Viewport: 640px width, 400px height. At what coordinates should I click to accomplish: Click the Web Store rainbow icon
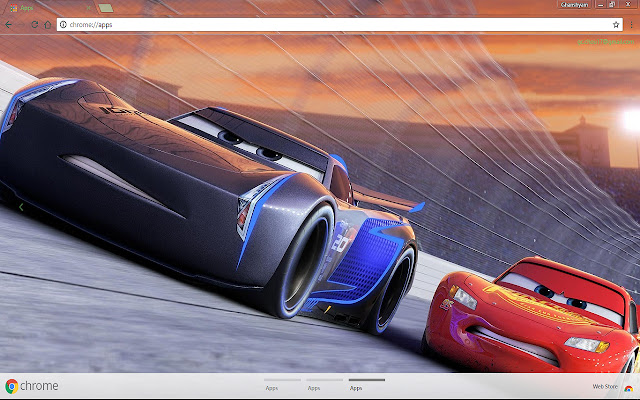629,388
